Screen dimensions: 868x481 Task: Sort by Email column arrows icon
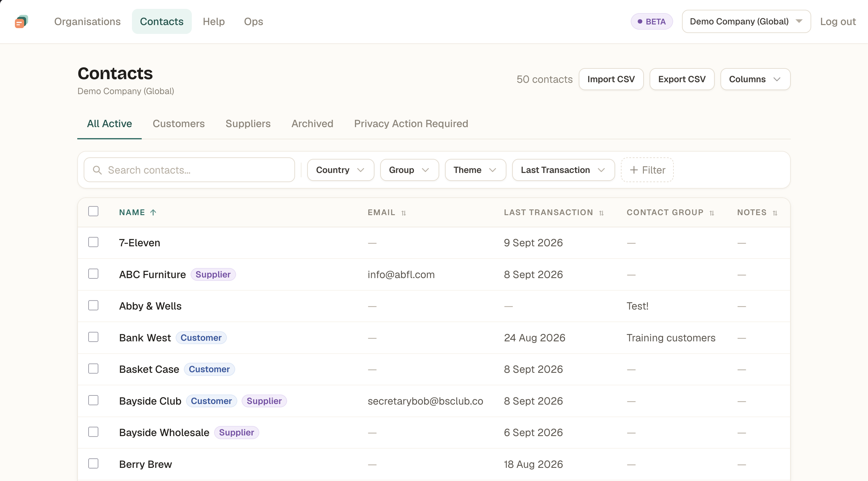pos(404,213)
